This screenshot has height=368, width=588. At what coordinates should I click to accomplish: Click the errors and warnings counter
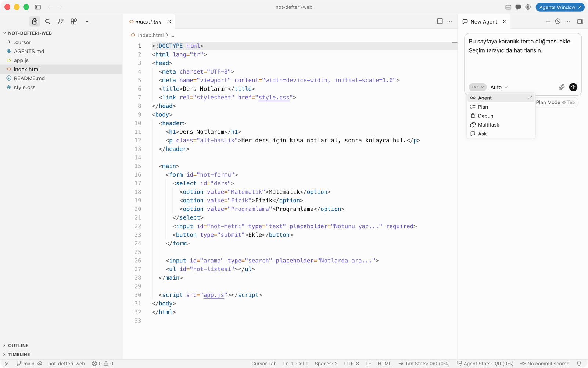103,364
